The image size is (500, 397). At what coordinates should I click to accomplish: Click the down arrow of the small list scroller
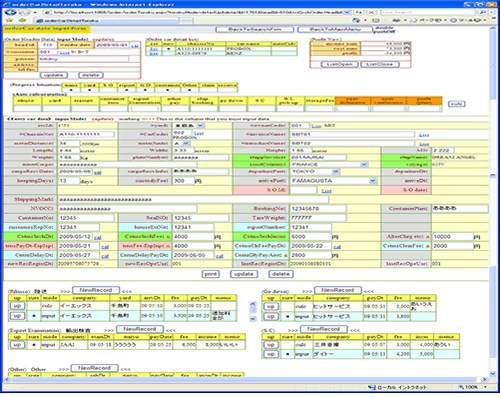point(253,319)
